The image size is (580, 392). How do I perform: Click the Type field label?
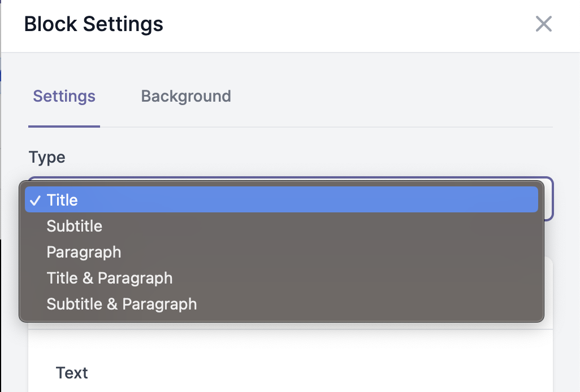pyautogui.click(x=47, y=158)
